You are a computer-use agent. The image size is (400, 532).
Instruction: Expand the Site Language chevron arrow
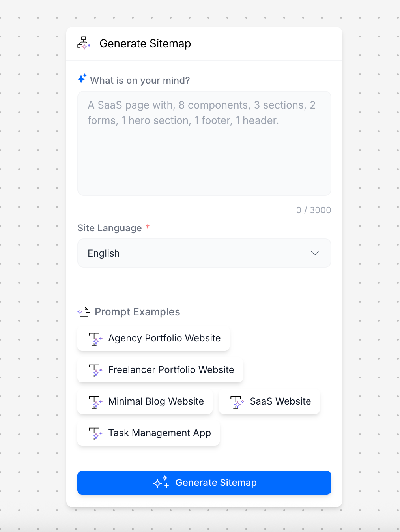pos(315,253)
